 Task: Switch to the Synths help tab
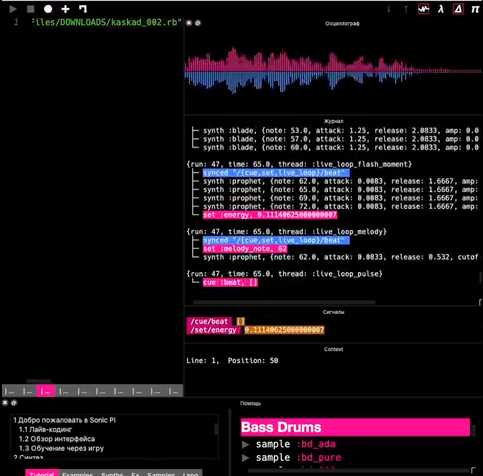(112, 473)
